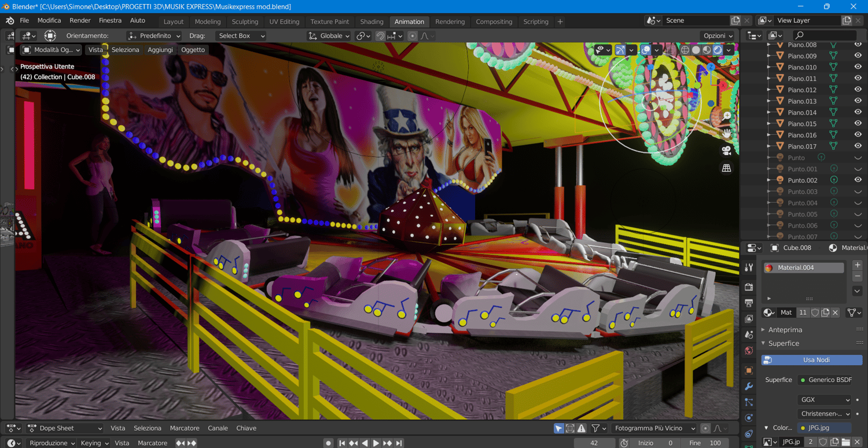Open the Output properties tab in the properties editor
This screenshot has height=448, width=868.
tap(749, 303)
